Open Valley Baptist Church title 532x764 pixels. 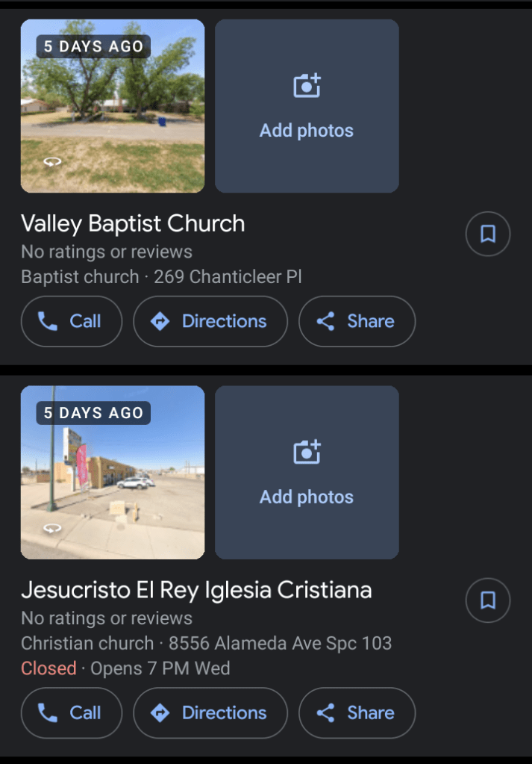tap(133, 223)
